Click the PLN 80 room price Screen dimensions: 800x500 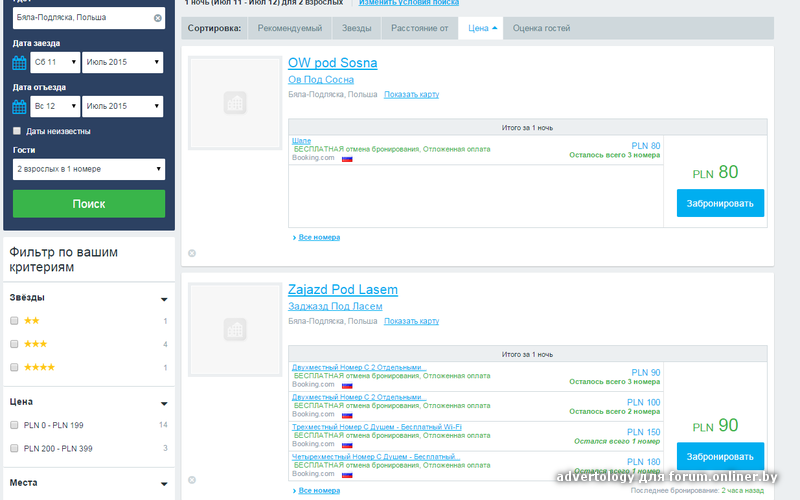pyautogui.click(x=645, y=146)
